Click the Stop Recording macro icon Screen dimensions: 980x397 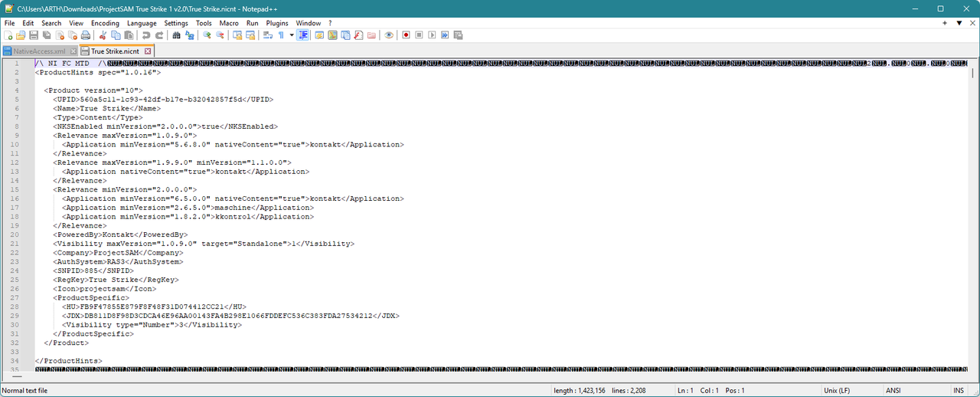[x=419, y=35]
